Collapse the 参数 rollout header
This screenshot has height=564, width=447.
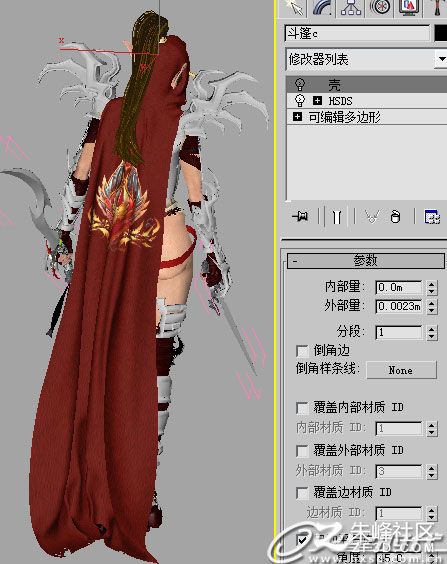[x=366, y=260]
